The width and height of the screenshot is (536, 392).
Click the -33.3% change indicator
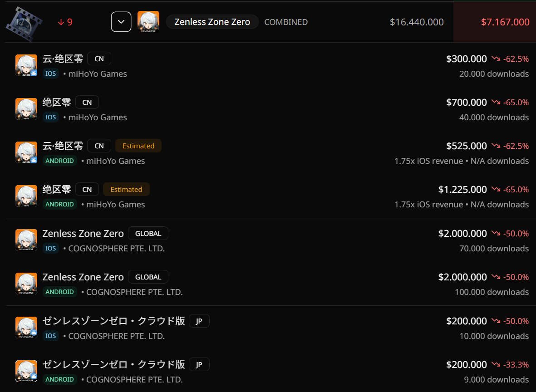point(511,365)
